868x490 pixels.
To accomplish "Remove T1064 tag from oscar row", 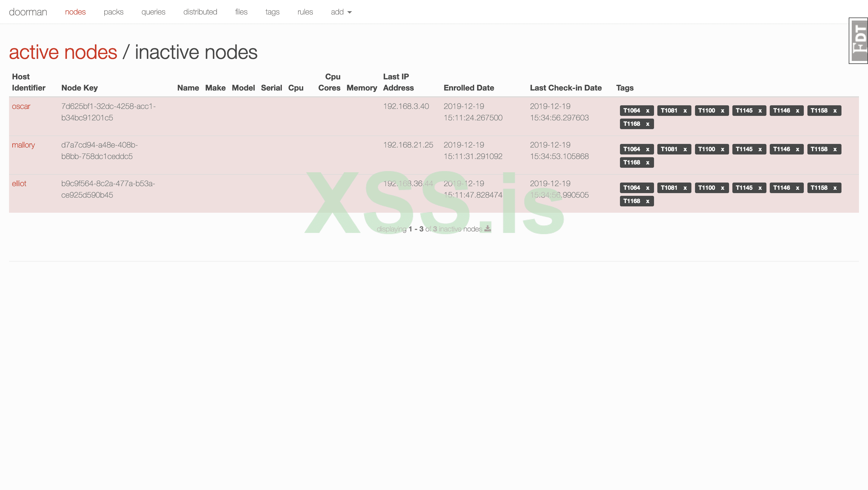I will [647, 111].
